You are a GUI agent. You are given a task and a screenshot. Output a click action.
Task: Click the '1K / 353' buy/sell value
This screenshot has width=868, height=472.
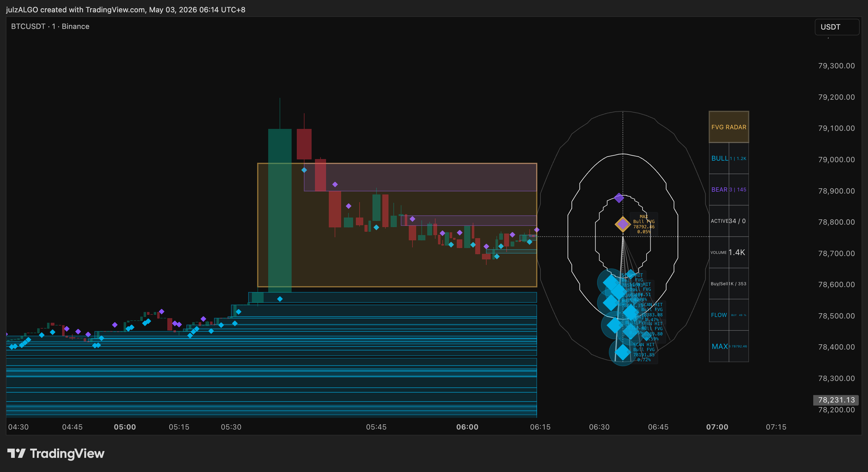point(738,284)
